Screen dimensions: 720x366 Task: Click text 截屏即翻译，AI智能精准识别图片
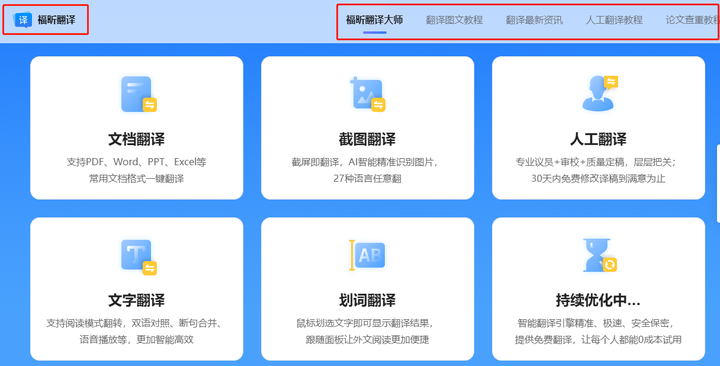[x=364, y=162]
